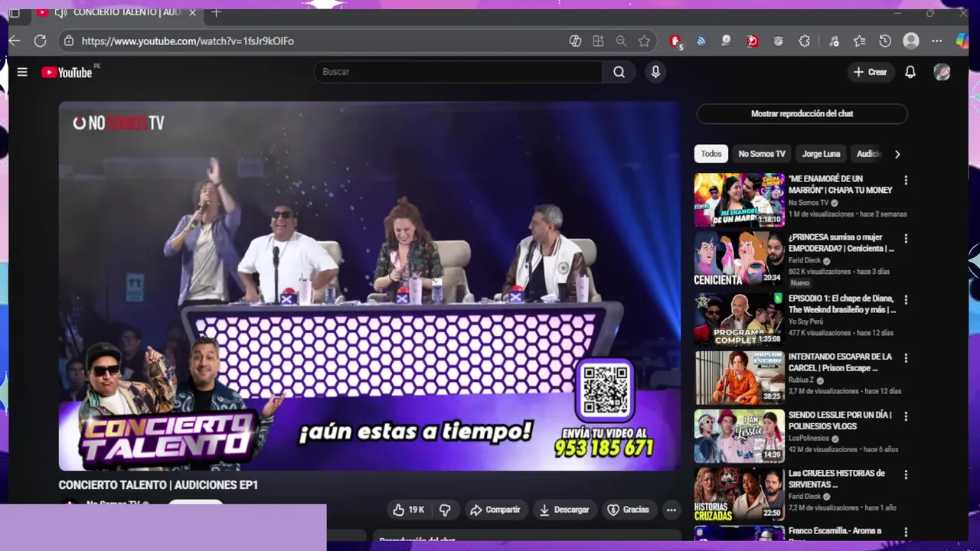Open Prison Escape video thumbnail
Screen dimensions: 980x551
click(x=739, y=377)
